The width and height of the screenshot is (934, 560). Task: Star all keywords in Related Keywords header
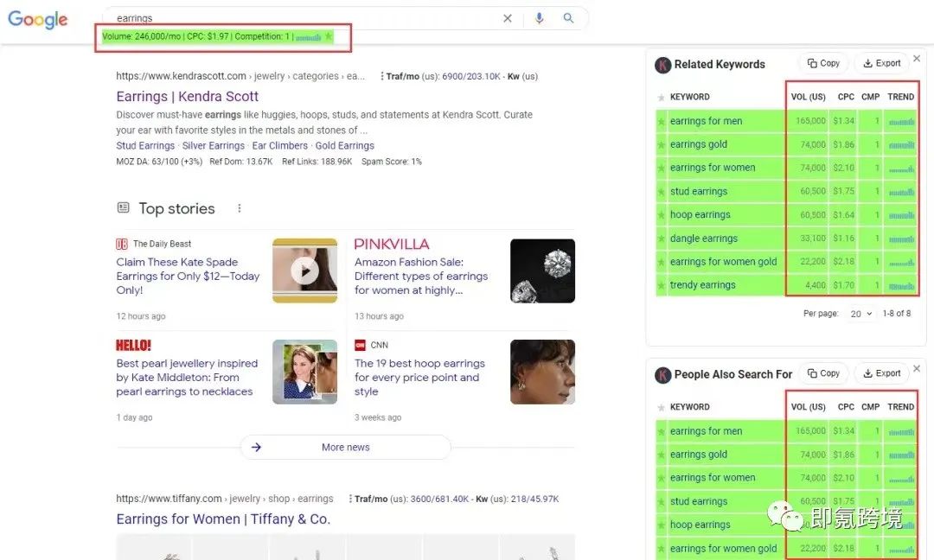661,97
